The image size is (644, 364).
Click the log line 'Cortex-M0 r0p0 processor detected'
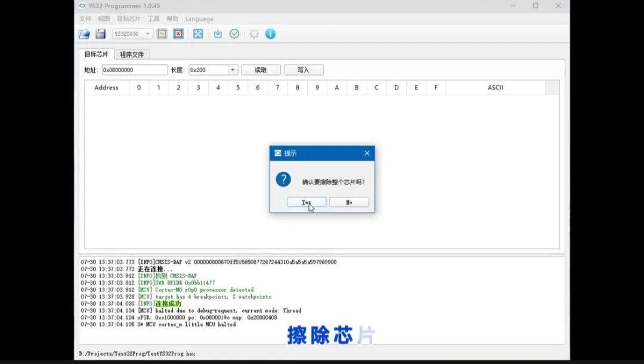coord(204,289)
